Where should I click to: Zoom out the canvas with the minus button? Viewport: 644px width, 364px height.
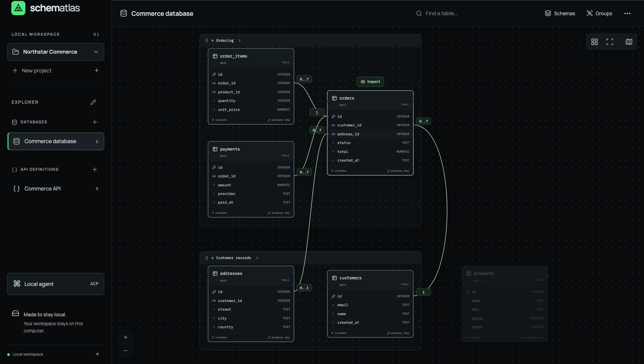click(x=126, y=351)
